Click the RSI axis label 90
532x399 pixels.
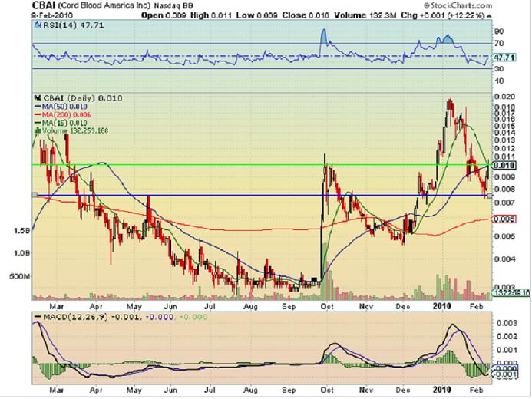[x=499, y=31]
